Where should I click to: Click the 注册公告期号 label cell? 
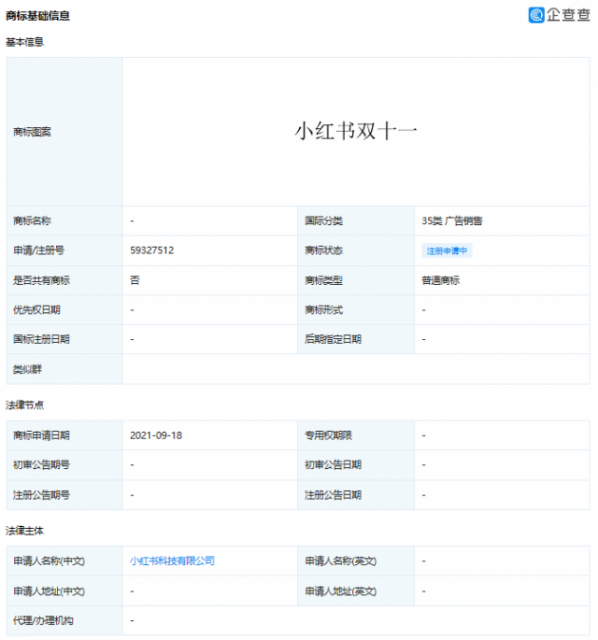tap(64, 495)
